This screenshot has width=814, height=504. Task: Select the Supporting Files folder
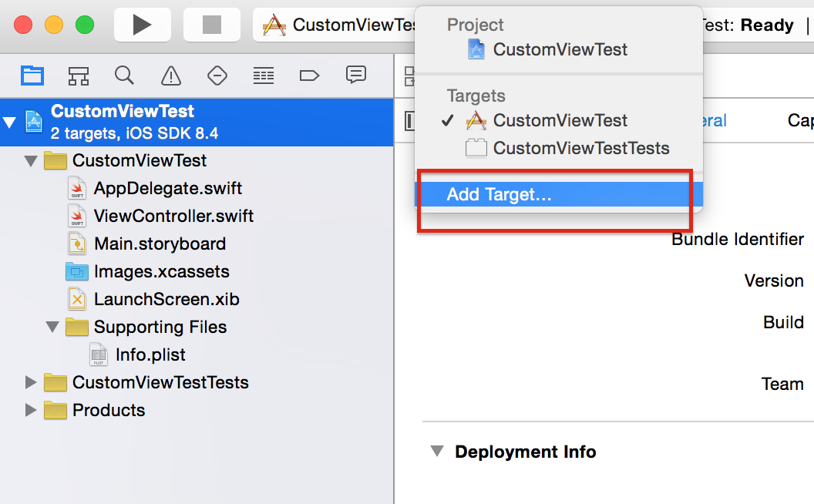(160, 327)
